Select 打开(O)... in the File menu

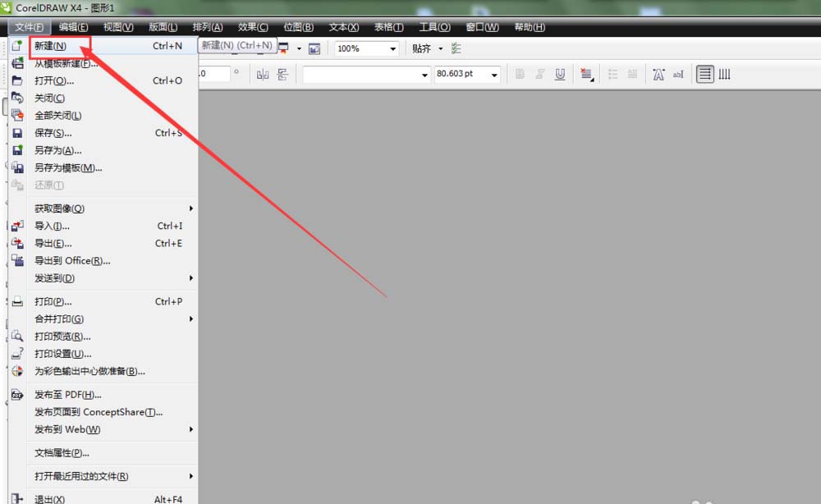point(105,80)
